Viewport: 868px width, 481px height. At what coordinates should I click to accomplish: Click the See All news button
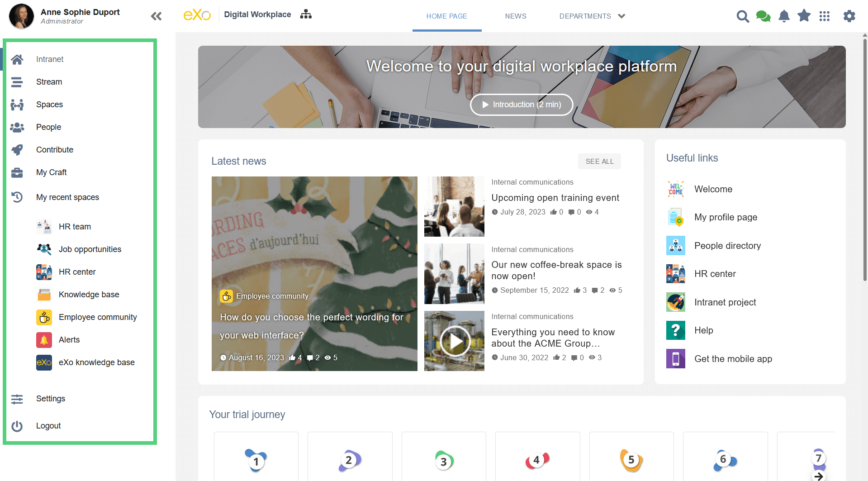click(599, 162)
